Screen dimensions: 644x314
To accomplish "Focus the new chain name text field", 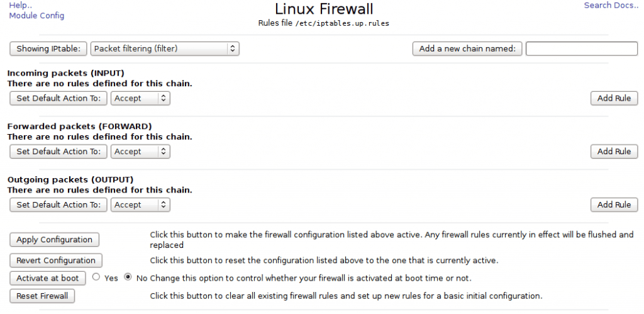I will click(x=581, y=49).
